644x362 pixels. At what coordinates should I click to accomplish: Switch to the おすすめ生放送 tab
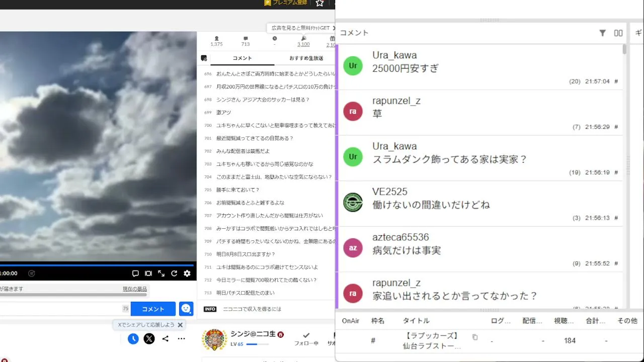click(x=306, y=58)
